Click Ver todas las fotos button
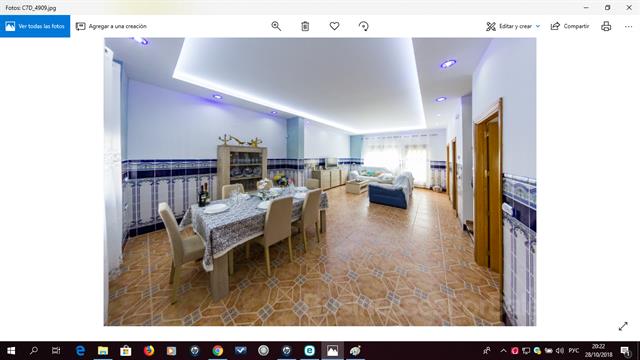This screenshot has width=640, height=360. (35, 26)
